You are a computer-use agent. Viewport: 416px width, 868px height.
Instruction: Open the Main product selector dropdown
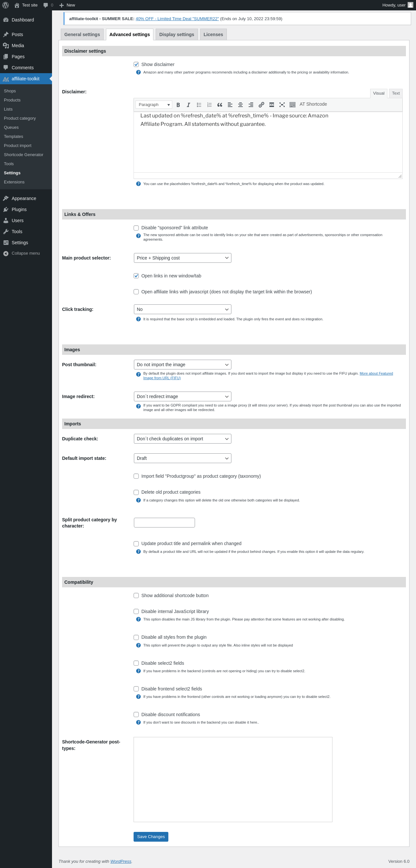(182, 258)
